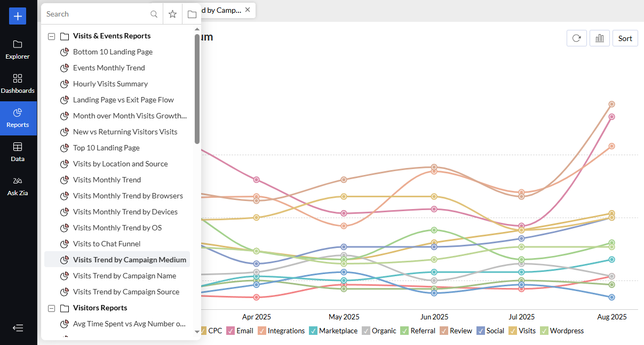644x345 pixels.
Task: Toggle the Organic legend checkbox
Action: pyautogui.click(x=366, y=331)
